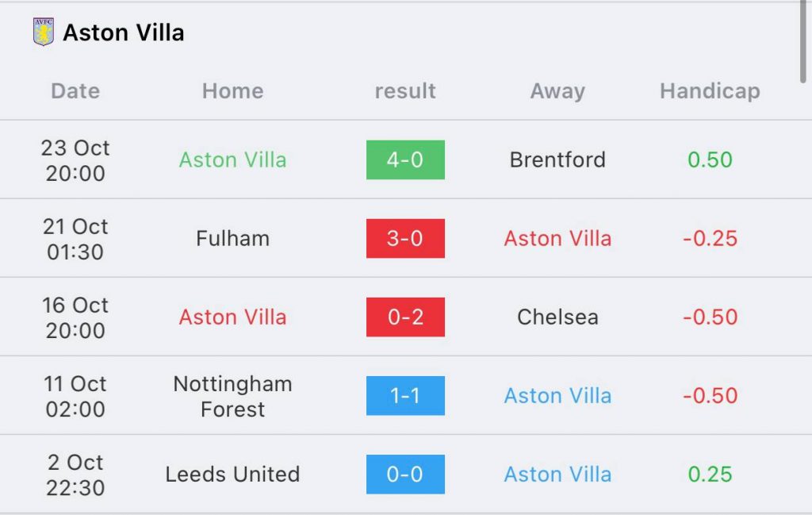The width and height of the screenshot is (812, 515).
Task: Select the green 4-0 result badge
Action: point(405,159)
